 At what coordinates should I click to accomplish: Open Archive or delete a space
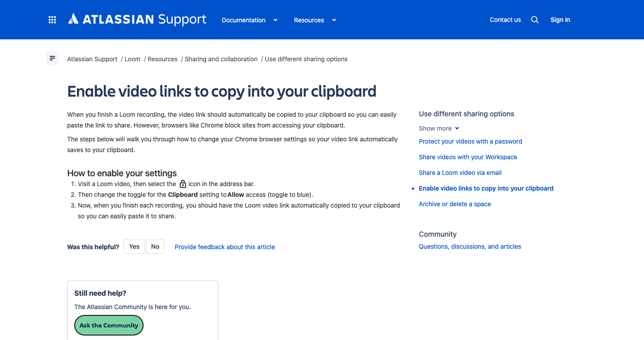point(455,204)
